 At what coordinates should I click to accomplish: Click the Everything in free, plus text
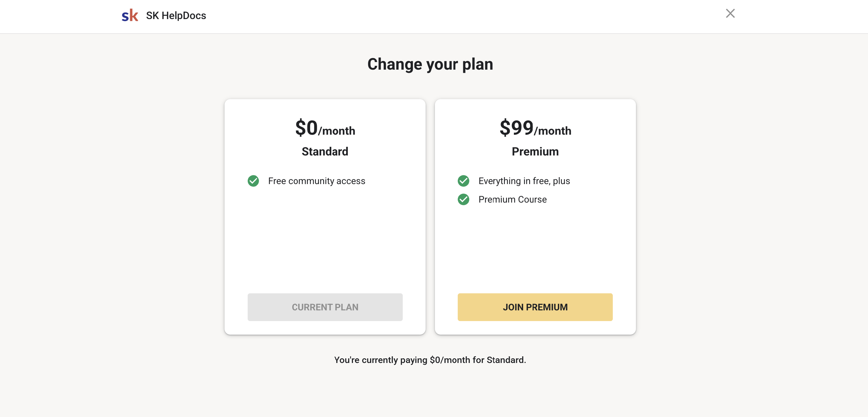coord(524,181)
